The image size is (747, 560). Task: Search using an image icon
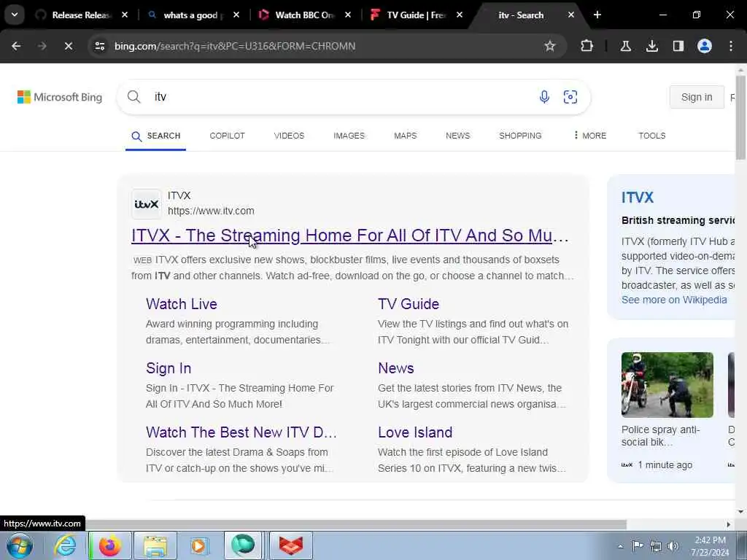pos(570,97)
